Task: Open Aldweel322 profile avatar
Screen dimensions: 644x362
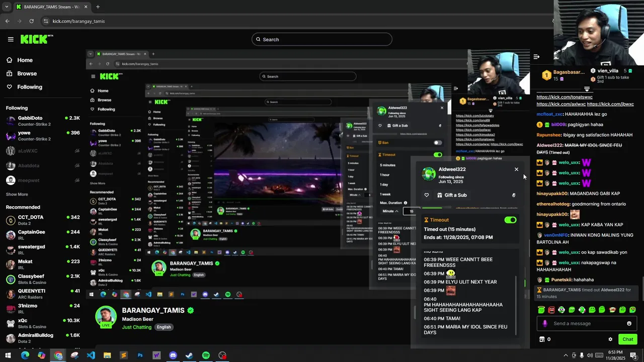Action: tap(429, 173)
